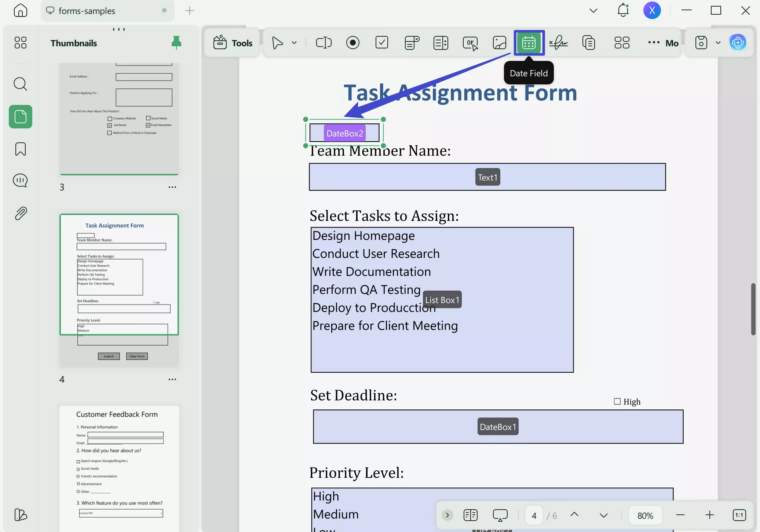Open the save options dropdown arrow

click(718, 43)
